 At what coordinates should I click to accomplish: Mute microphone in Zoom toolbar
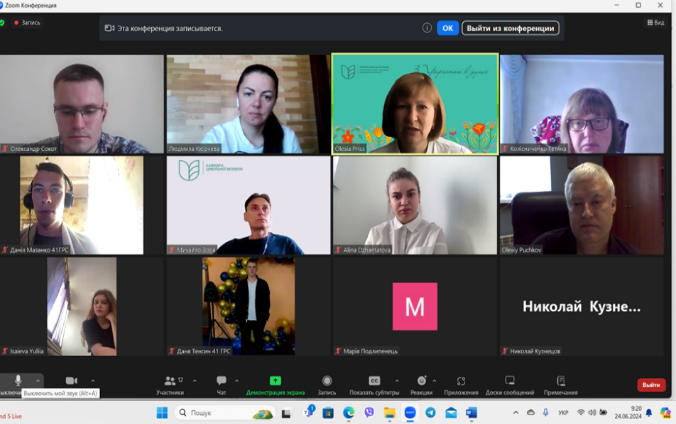tap(17, 381)
